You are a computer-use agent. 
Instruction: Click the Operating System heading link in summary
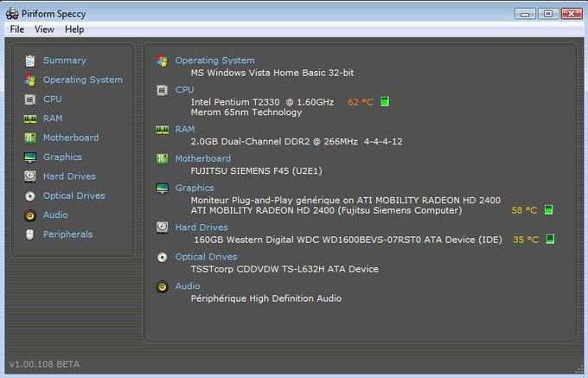pos(214,61)
